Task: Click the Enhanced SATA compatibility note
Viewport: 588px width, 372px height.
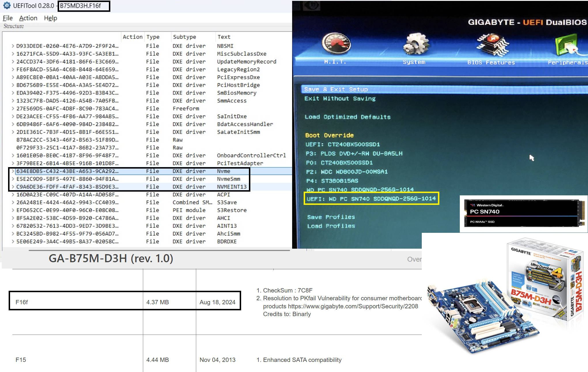Action: (x=302, y=360)
